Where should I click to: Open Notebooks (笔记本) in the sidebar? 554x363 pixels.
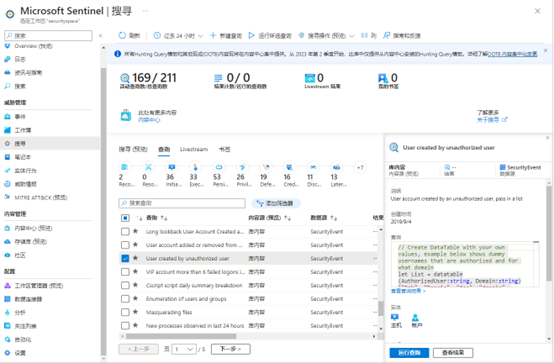[18, 157]
